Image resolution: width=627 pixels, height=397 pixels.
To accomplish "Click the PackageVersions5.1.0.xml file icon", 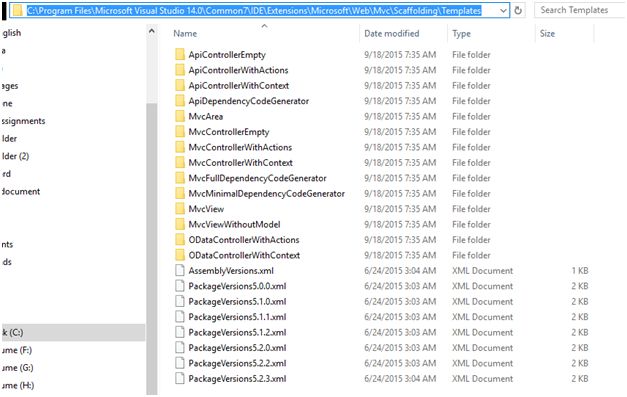I will [180, 301].
